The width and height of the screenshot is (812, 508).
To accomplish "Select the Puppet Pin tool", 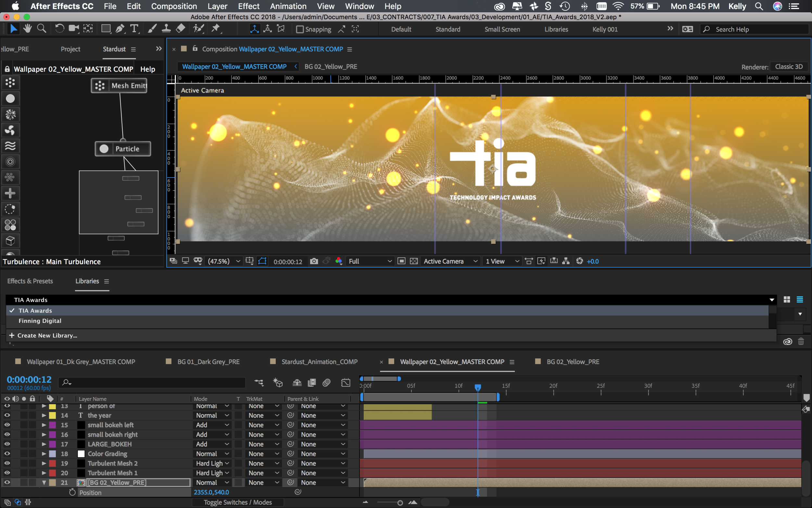I will [x=215, y=29].
